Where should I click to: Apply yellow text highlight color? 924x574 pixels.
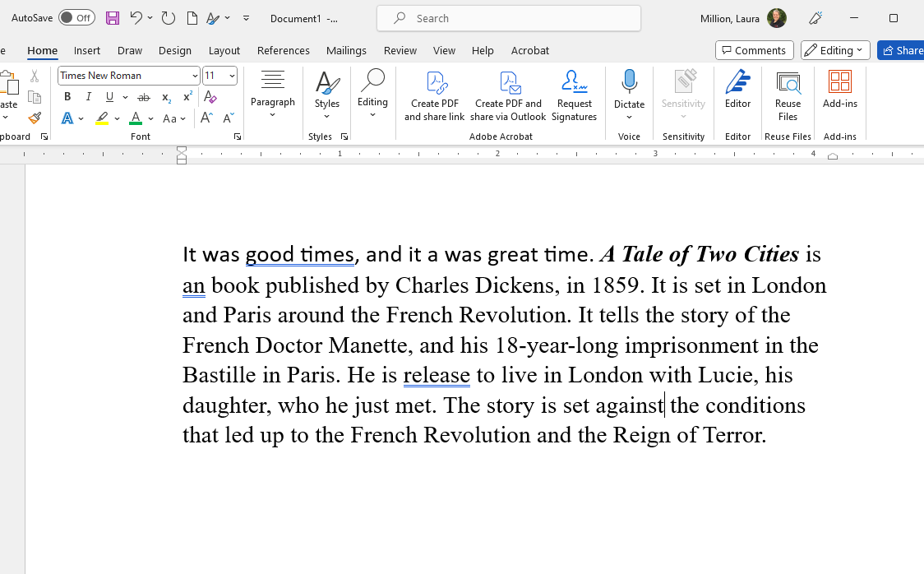click(102, 118)
